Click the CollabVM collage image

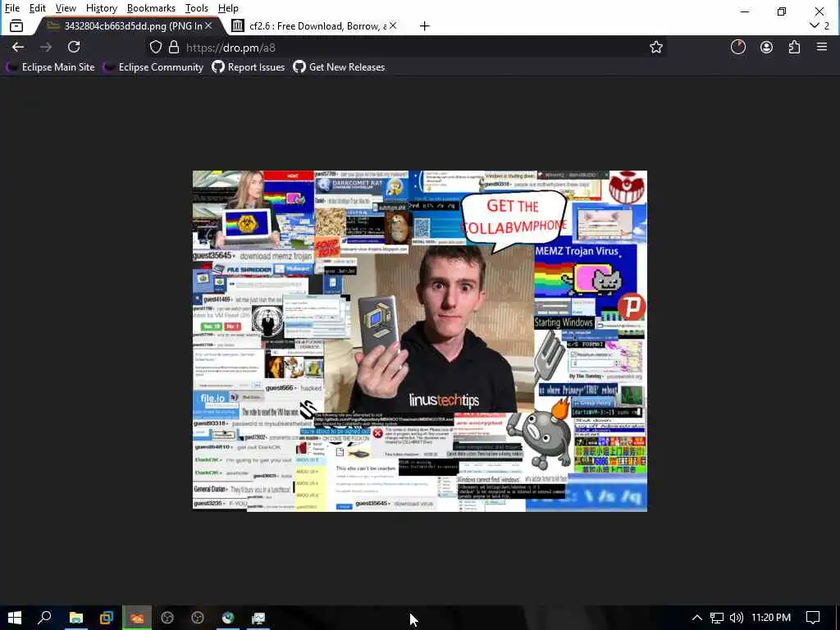[x=420, y=341]
